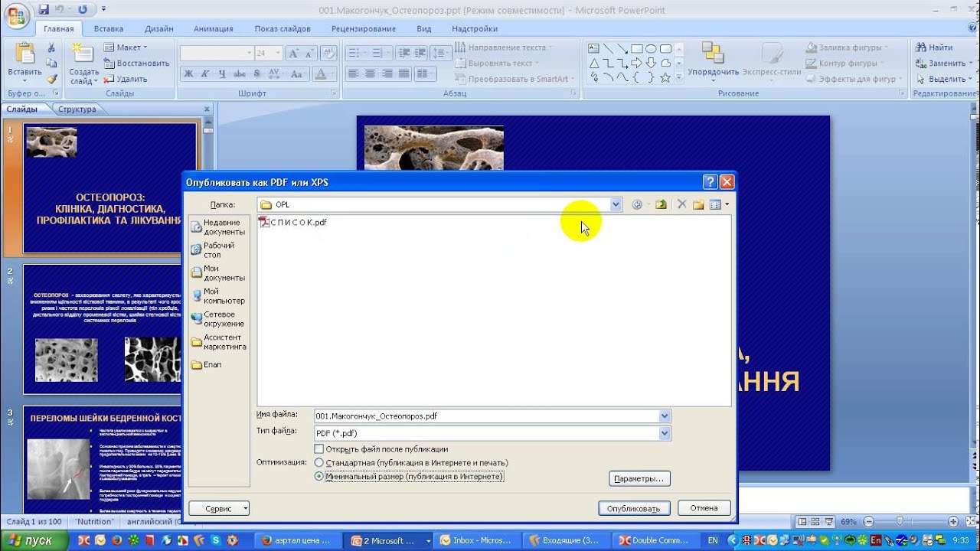The height and width of the screenshot is (551, 980).
Task: Click the Bulleted list icon
Action: coord(355,54)
